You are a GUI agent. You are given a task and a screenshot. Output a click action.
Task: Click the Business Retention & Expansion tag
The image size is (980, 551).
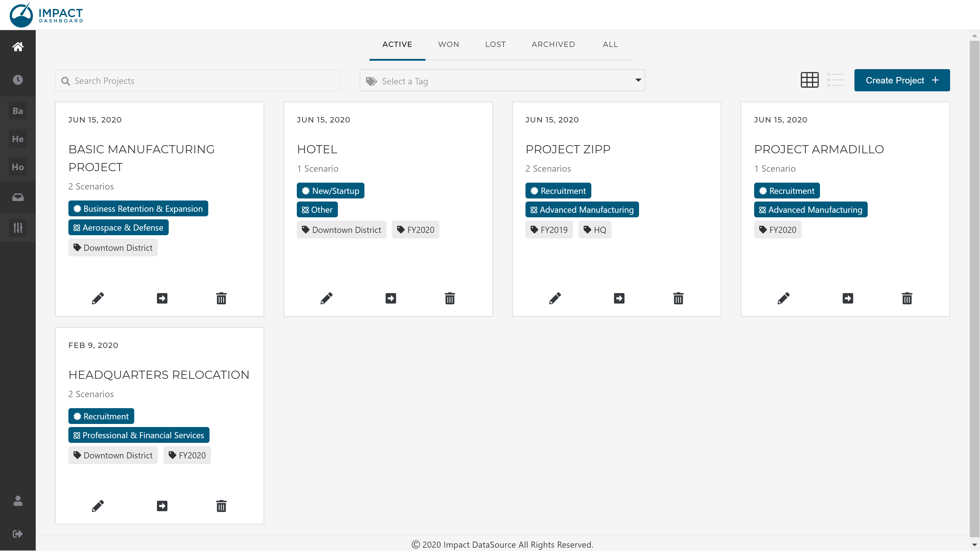coord(138,208)
